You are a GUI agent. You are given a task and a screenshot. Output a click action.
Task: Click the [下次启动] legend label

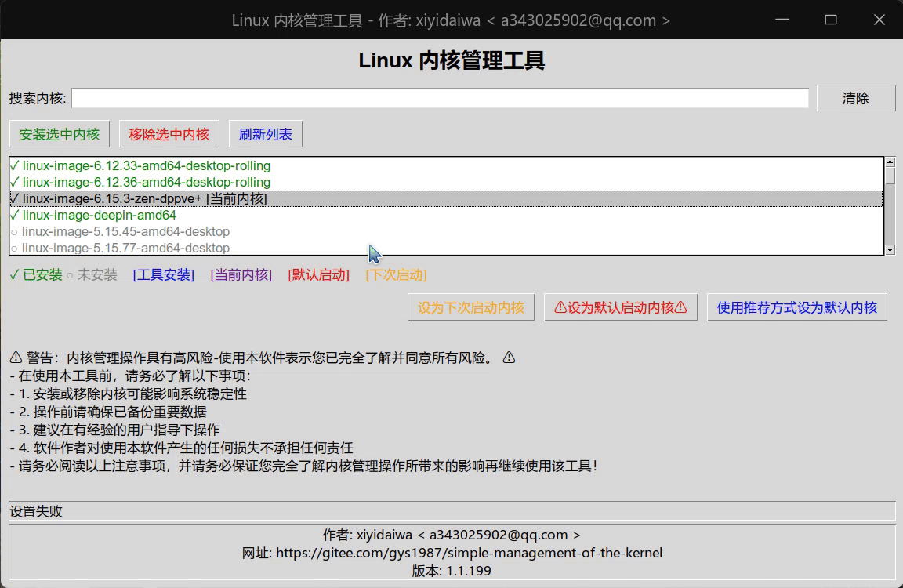[396, 274]
